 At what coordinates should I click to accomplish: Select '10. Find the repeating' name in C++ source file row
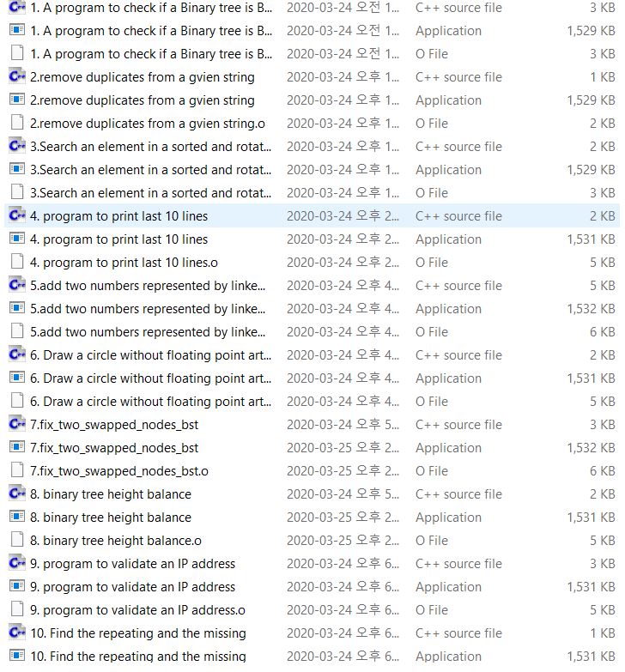138,633
